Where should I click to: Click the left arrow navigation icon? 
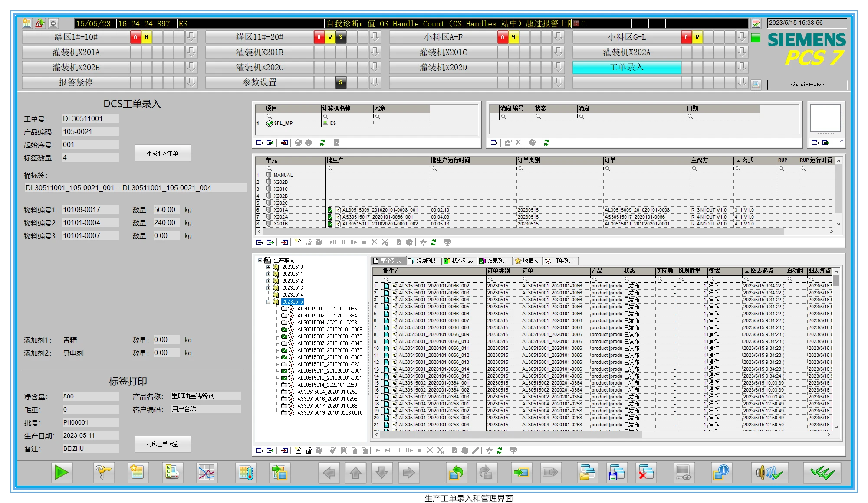pos(329,472)
